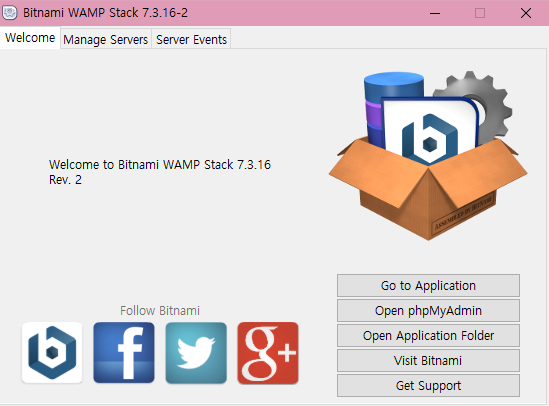The image size is (549, 406).
Task: Switch to the Manage Servers tab
Action: [x=106, y=40]
